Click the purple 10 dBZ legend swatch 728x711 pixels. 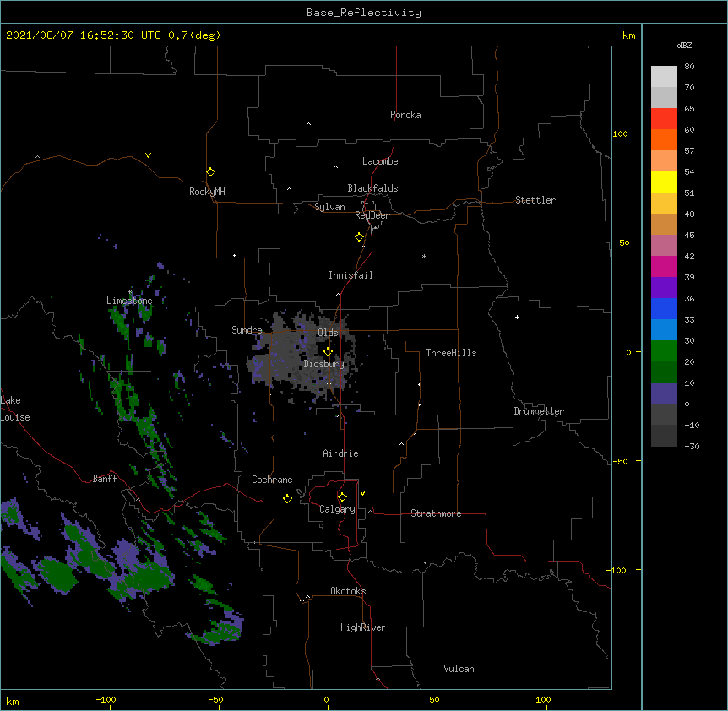tap(664, 393)
